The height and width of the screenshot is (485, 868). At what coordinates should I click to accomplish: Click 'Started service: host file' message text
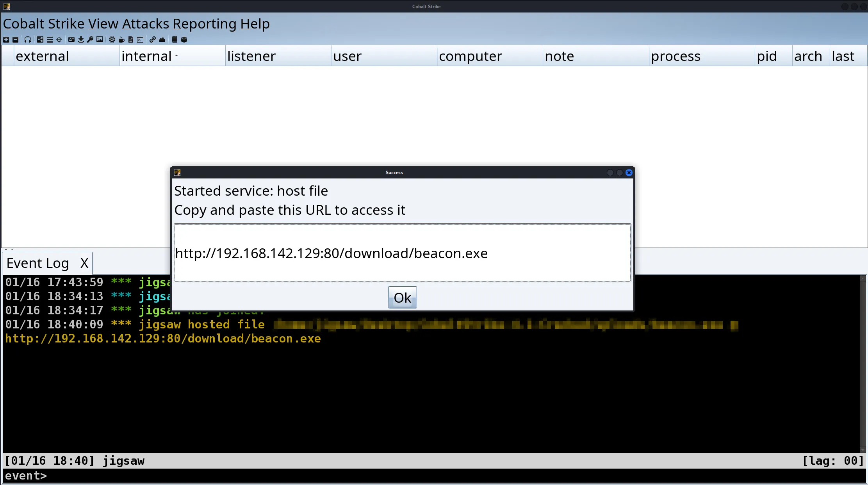coord(251,191)
